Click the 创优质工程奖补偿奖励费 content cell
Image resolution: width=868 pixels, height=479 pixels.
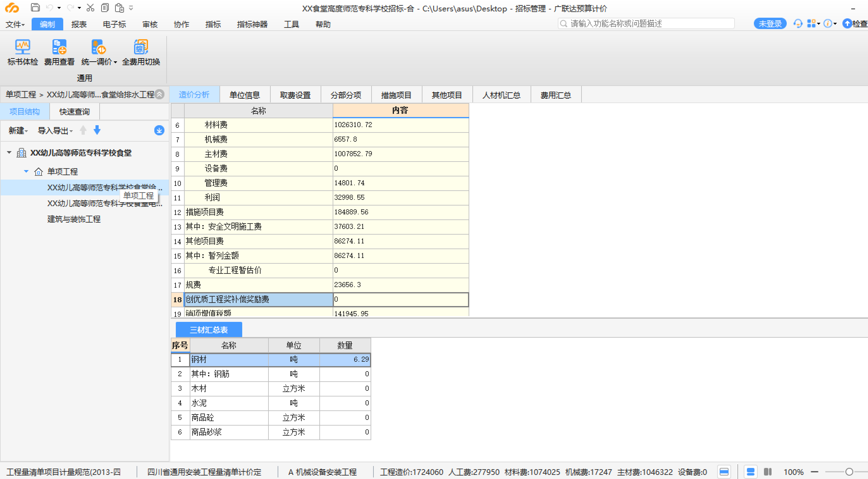click(400, 299)
